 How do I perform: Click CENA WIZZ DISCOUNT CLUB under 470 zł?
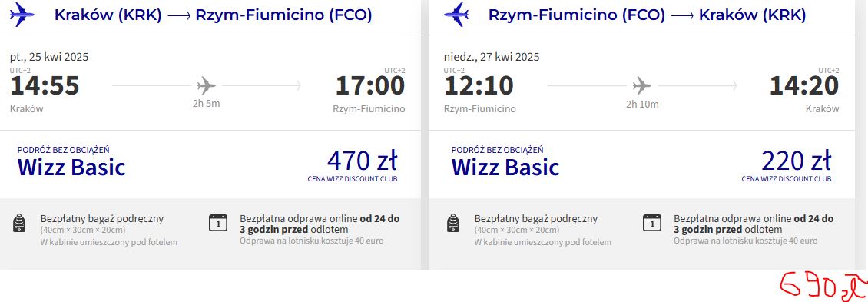353,179
